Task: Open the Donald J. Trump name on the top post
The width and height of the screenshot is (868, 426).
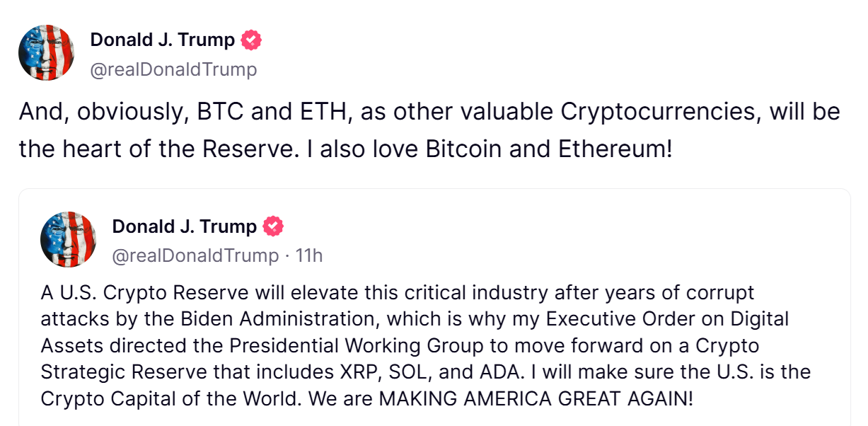Action: point(163,40)
